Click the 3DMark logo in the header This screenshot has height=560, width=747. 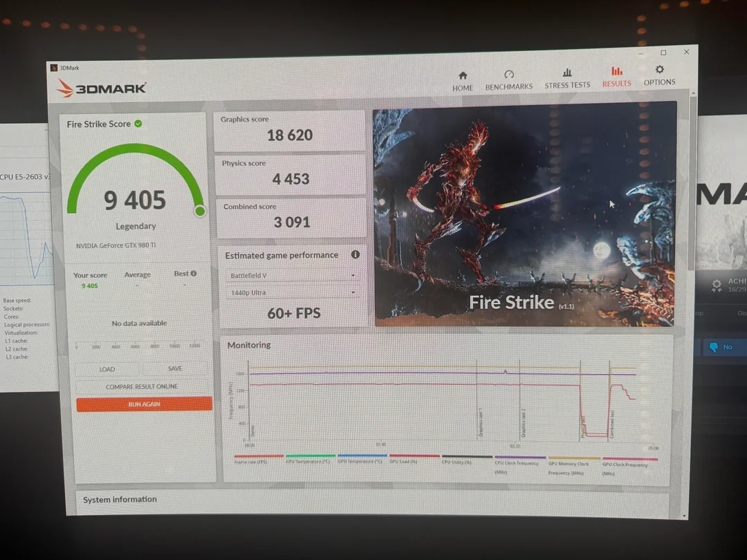click(x=101, y=88)
